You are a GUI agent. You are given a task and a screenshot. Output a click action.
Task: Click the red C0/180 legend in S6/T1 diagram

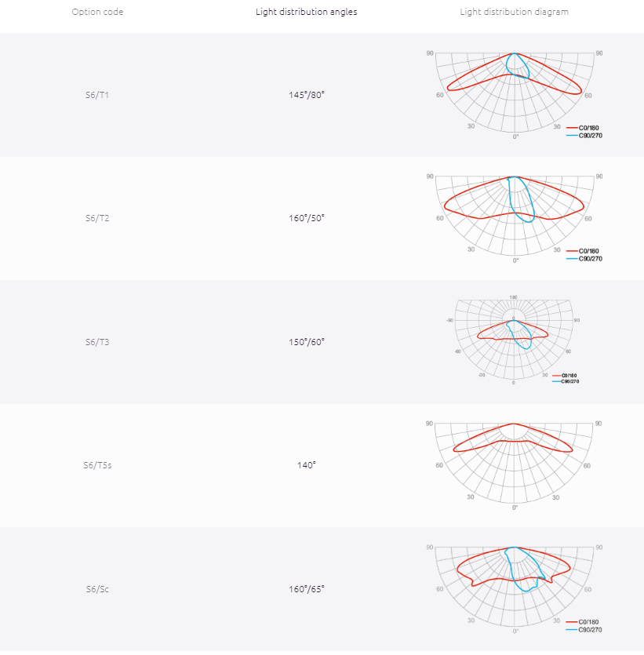click(x=583, y=128)
